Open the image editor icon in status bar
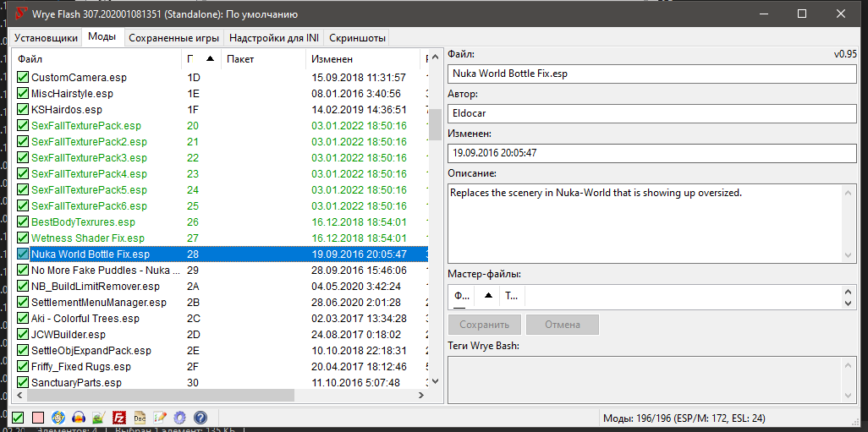 tap(99, 417)
